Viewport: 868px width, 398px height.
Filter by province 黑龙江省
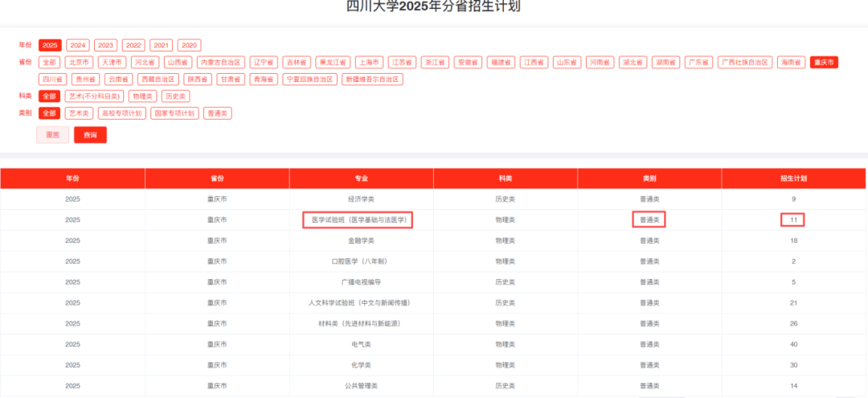coord(334,63)
